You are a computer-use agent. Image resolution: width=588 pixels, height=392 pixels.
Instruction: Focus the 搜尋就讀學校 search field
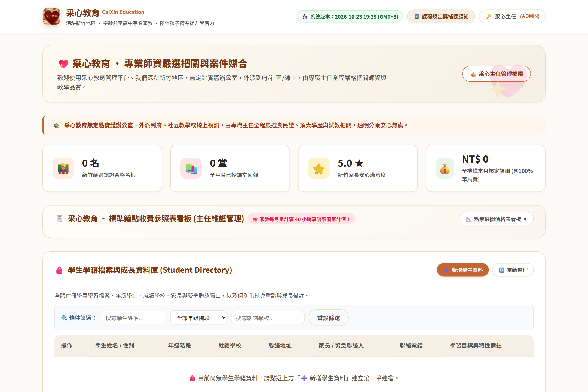click(x=268, y=318)
